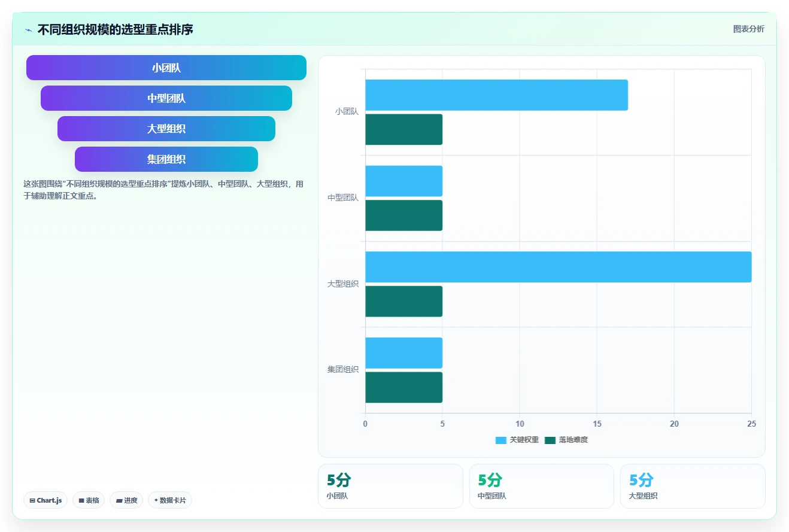789x532 pixels.
Task: Click the blue 关键权重 bar for 集团组织
Action: [x=403, y=353]
